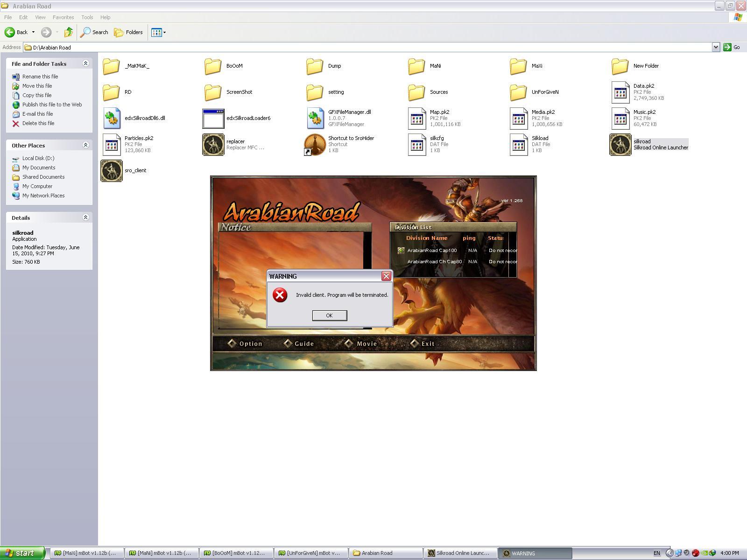The height and width of the screenshot is (560, 747).
Task: Switch to [MaXi] mBot taskbar button
Action: pyautogui.click(x=87, y=553)
